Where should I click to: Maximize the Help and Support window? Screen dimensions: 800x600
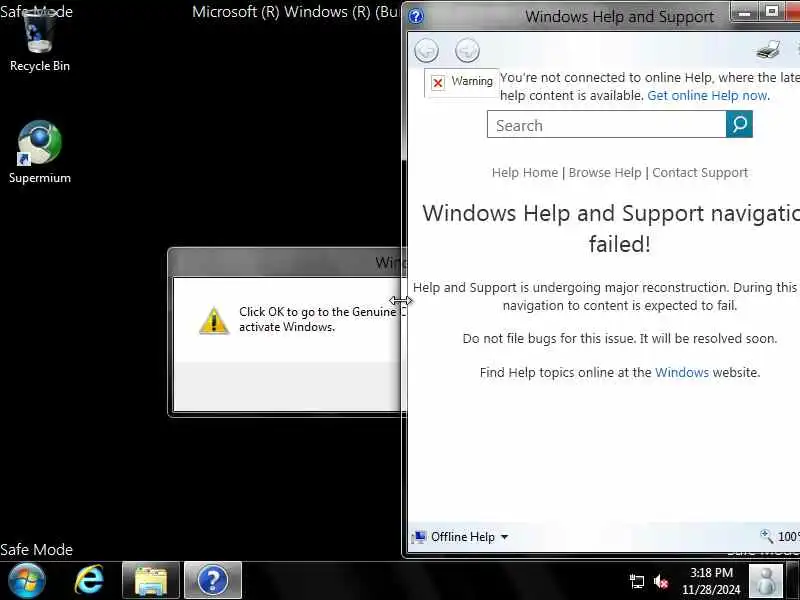point(772,12)
